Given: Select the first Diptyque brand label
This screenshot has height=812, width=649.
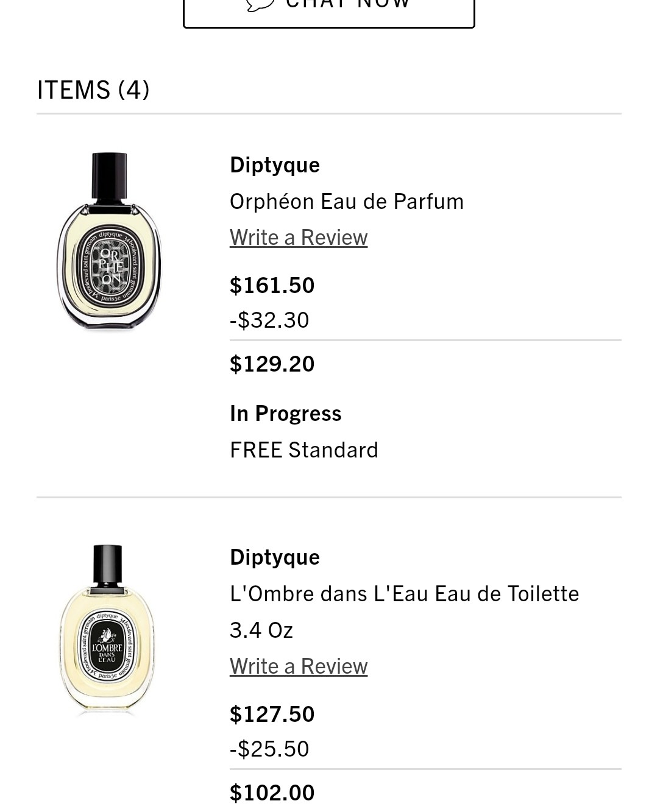Looking at the screenshot, I should coord(275,165).
